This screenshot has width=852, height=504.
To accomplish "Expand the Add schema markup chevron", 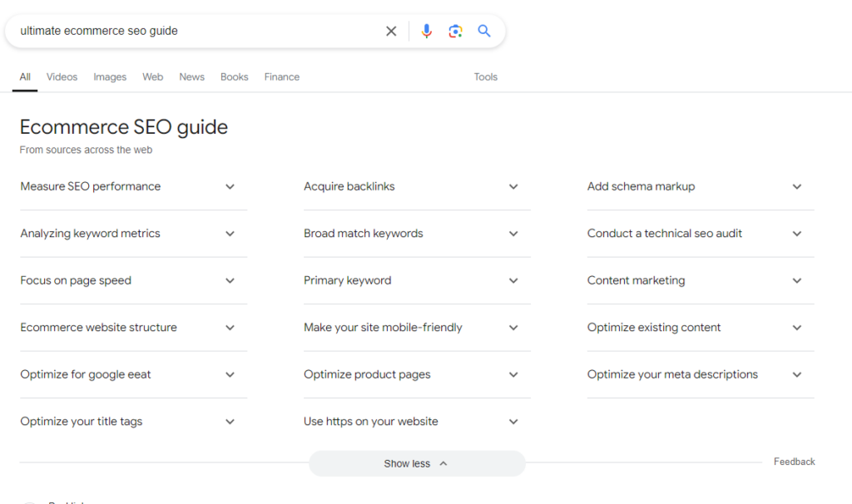I will point(797,187).
